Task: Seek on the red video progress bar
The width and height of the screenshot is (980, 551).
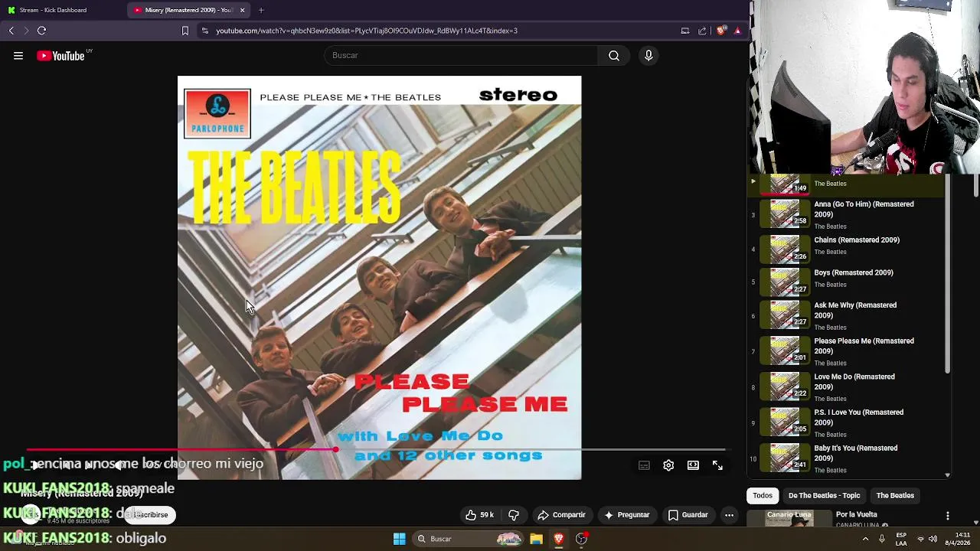Action: tap(375, 450)
